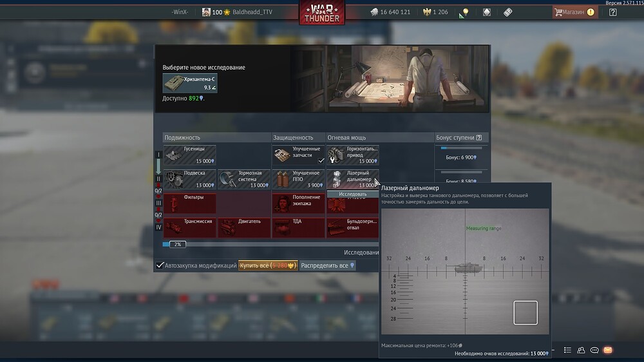The width and height of the screenshot is (644, 362).
Task: Select the Лазерный дальномер modification
Action: click(352, 179)
